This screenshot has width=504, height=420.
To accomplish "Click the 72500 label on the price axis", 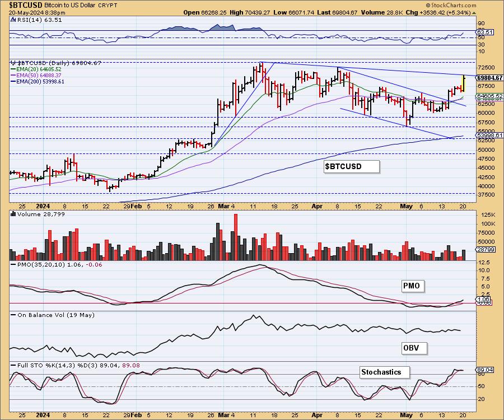I will 487,68.
